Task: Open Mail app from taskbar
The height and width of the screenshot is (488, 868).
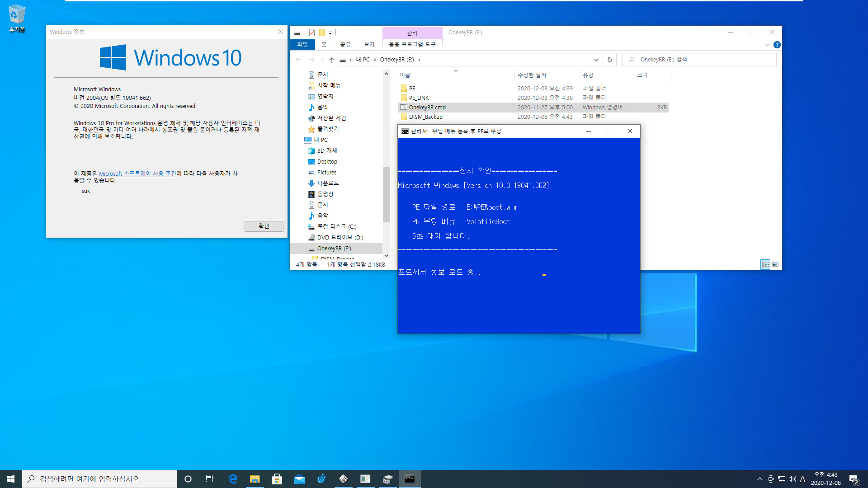Action: (x=299, y=479)
